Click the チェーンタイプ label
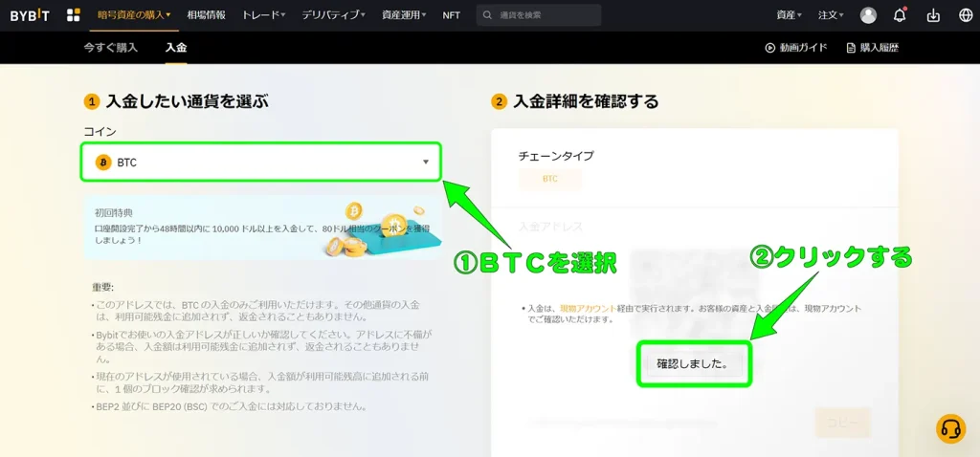 coord(556,156)
